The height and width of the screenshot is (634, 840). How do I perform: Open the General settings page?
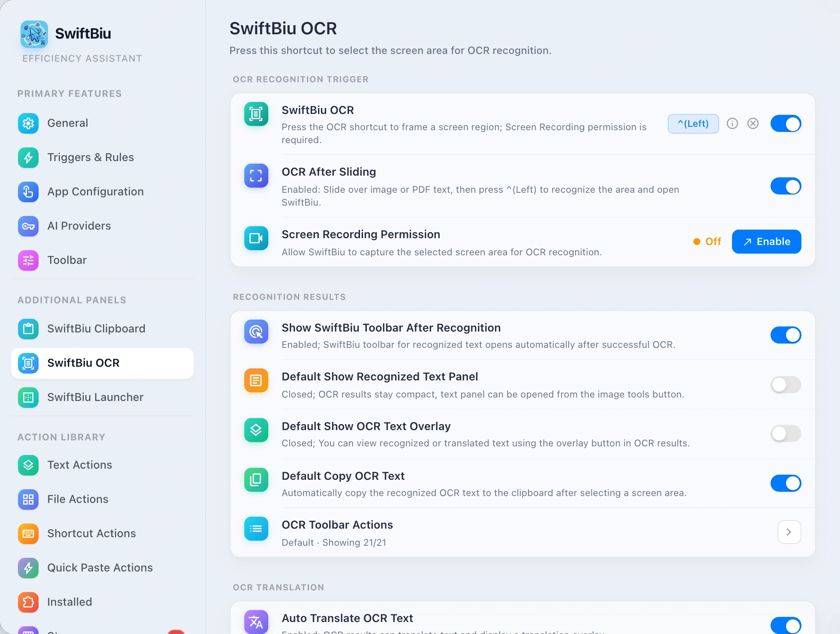[102, 123]
